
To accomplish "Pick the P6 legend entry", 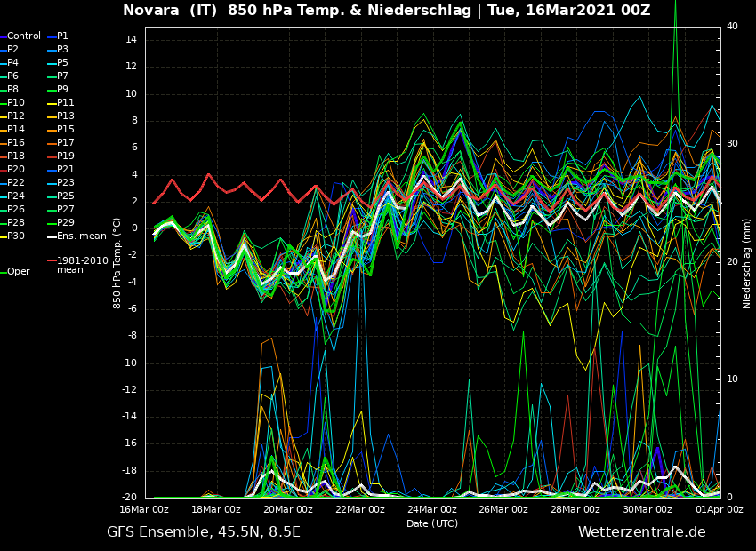I will click(10, 76).
